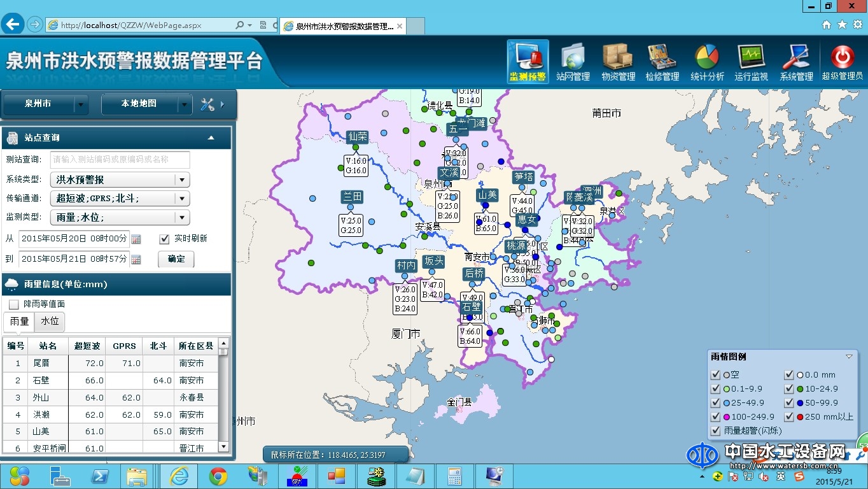Screen dimensions: 868x489
Task: Select the 雨量 rainfall tab
Action: coord(18,322)
